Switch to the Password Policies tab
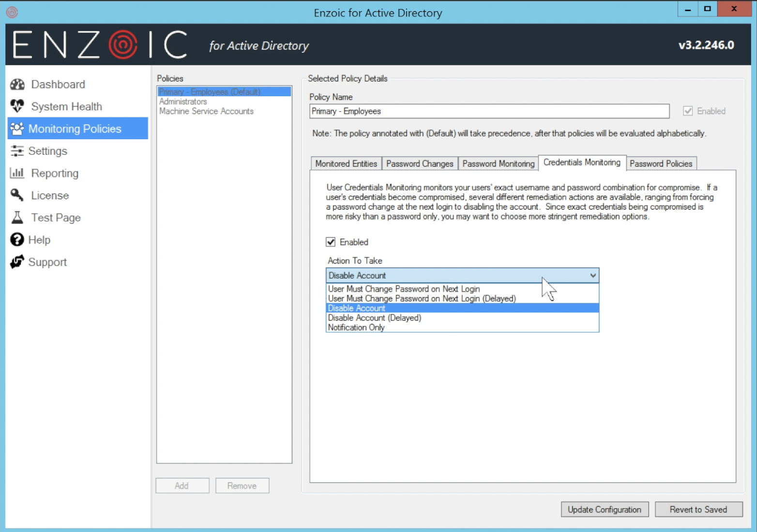This screenshot has width=757, height=532. tap(661, 163)
